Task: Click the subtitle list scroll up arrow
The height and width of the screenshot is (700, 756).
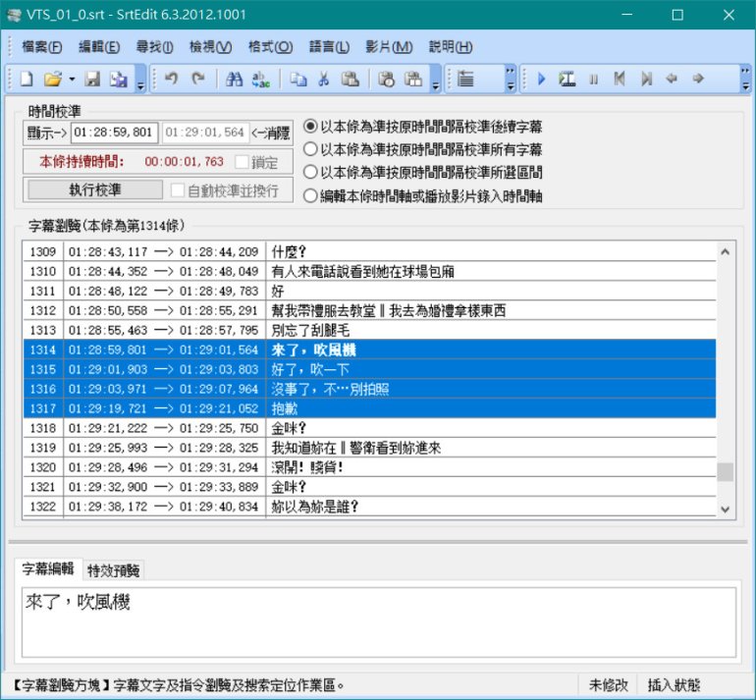Action: (726, 251)
